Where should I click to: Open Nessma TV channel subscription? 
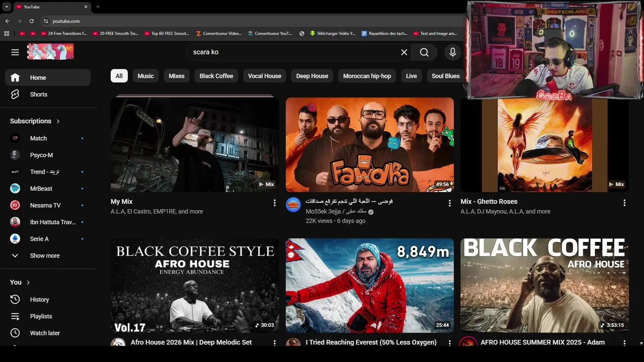point(48,205)
